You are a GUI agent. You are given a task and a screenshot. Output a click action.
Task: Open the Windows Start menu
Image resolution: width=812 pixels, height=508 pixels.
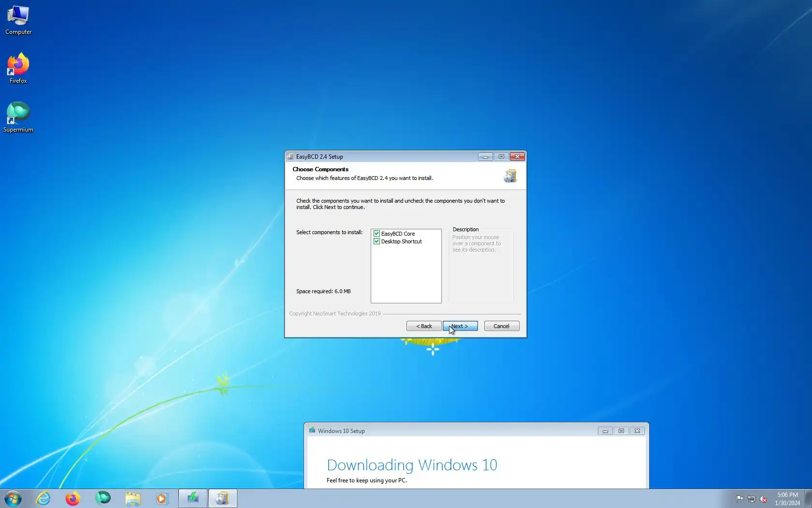[13, 498]
